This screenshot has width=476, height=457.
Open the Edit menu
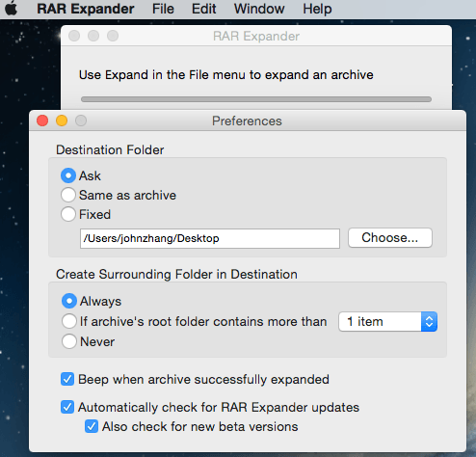pyautogui.click(x=203, y=9)
